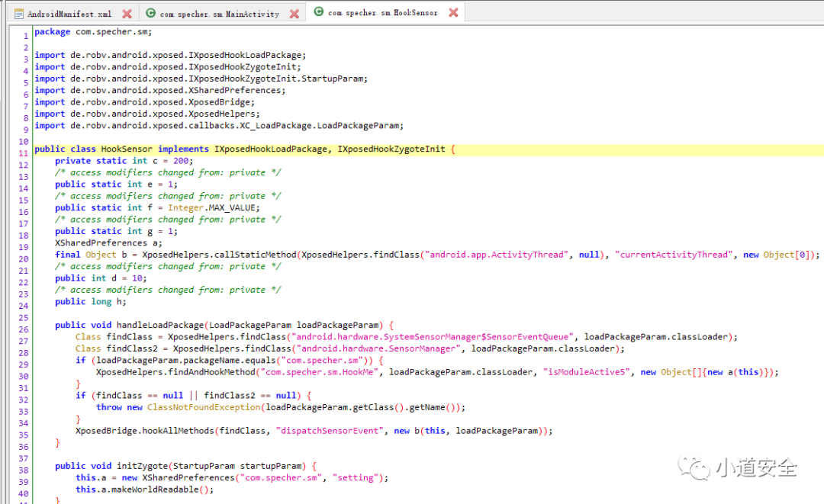Close the MainActivity tab
The image size is (824, 504).
pyautogui.click(x=295, y=14)
